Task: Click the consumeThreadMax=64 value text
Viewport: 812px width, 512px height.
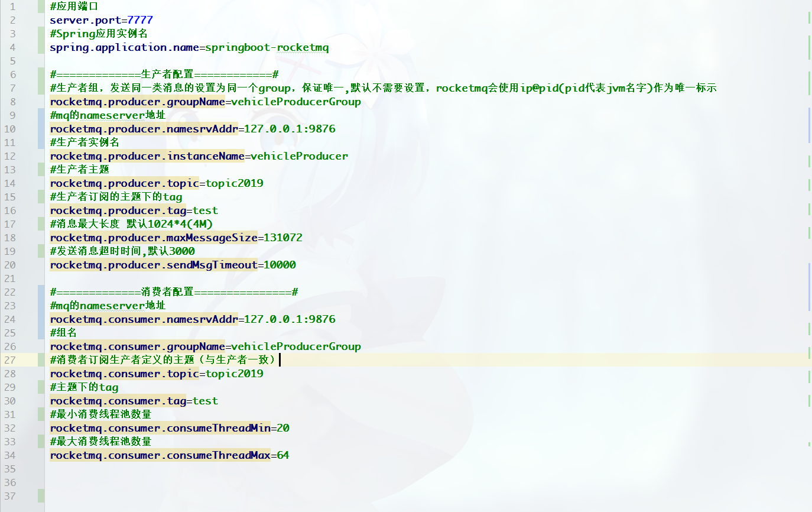Action: pyautogui.click(x=284, y=455)
